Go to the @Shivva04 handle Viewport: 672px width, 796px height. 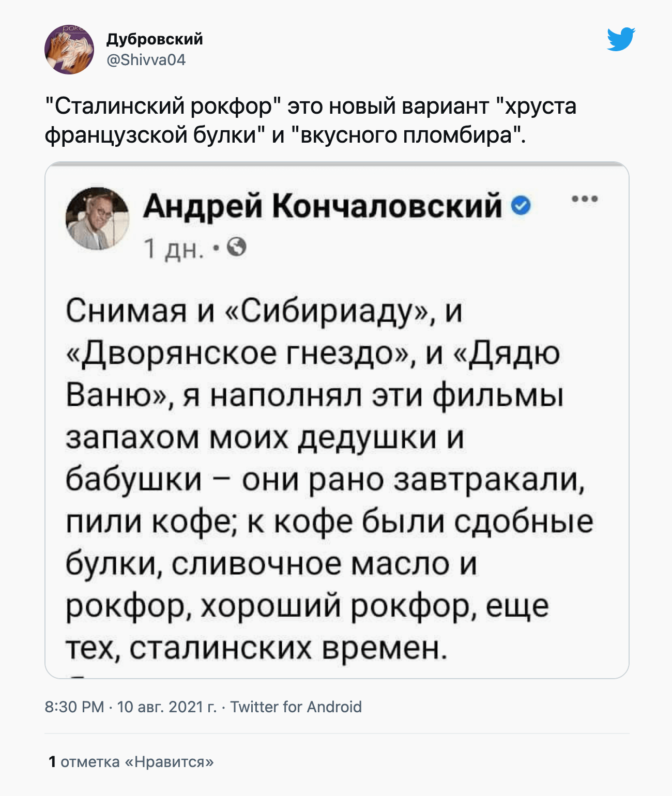pyautogui.click(x=146, y=60)
